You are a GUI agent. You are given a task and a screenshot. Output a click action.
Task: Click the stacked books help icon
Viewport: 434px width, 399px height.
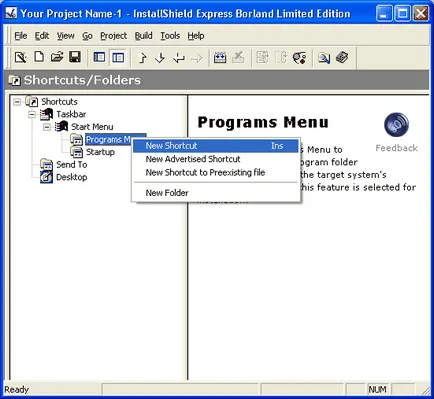[342, 58]
